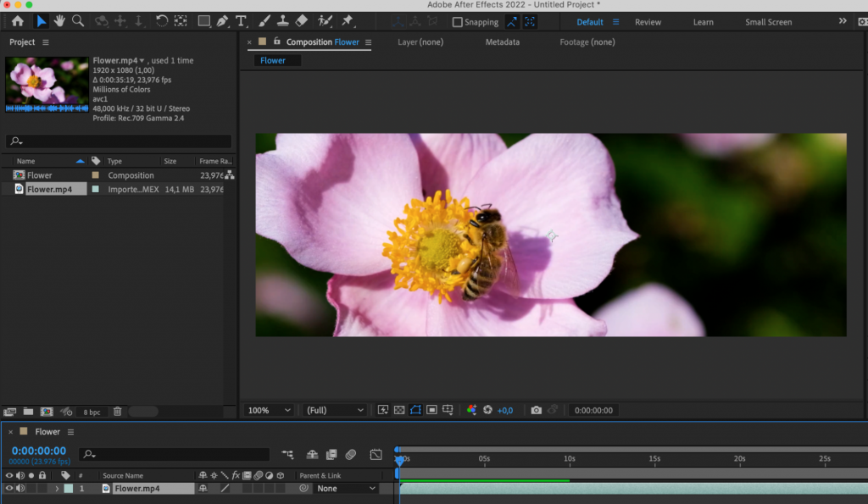Open the magnification ratio dropdown showing 100%

269,410
